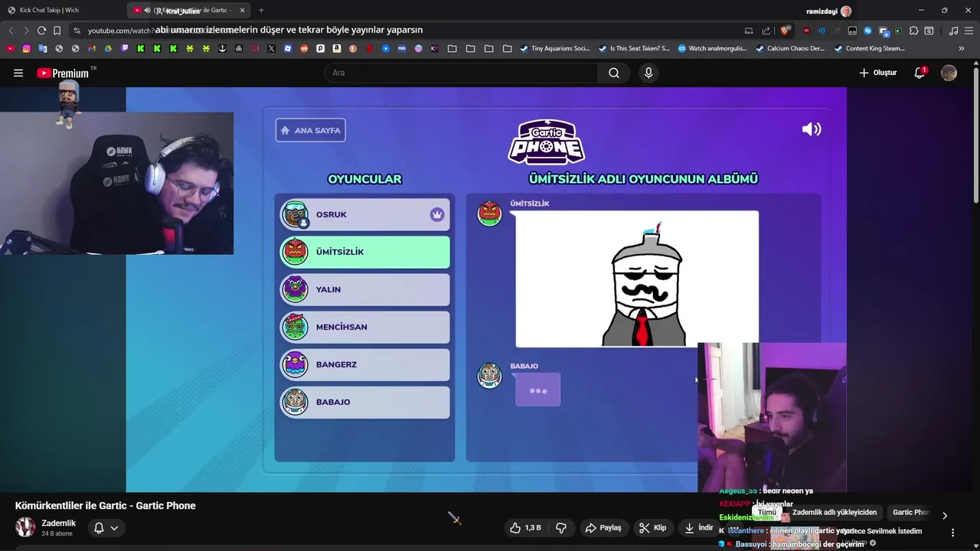
Task: Click the YouTube search magnifier button
Action: point(614,73)
